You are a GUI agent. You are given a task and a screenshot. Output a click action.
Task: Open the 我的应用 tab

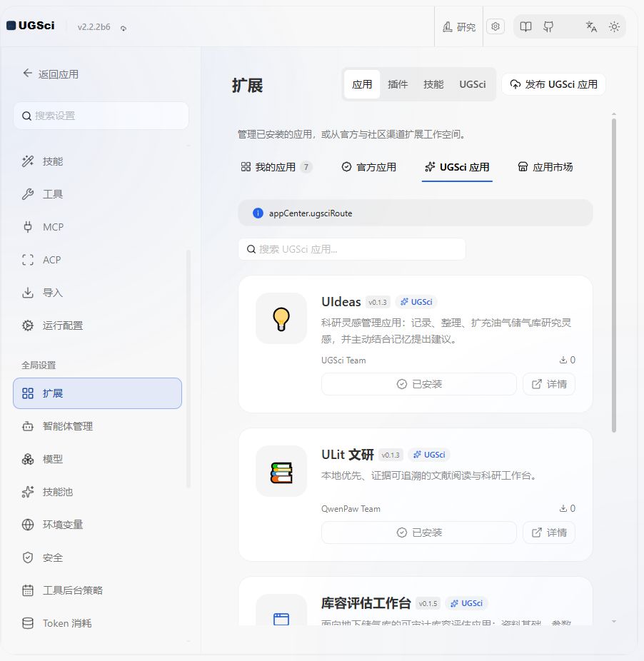[276, 167]
